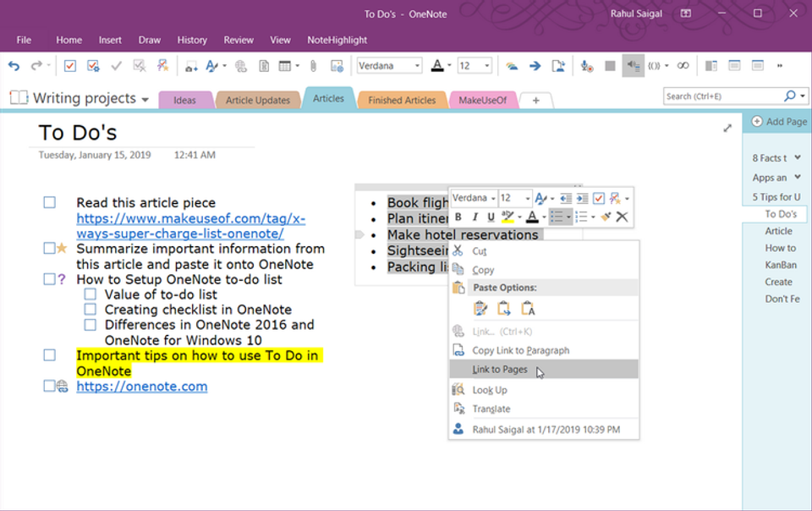Click increase indent in mini toolbar
Screen dimensions: 812x511
[582, 198]
